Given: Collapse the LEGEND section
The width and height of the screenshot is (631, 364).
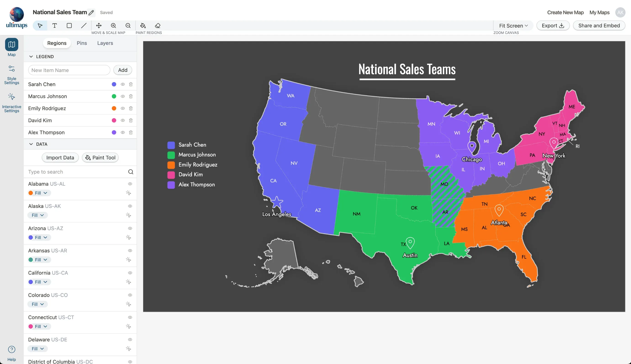Looking at the screenshot, I should [31, 57].
